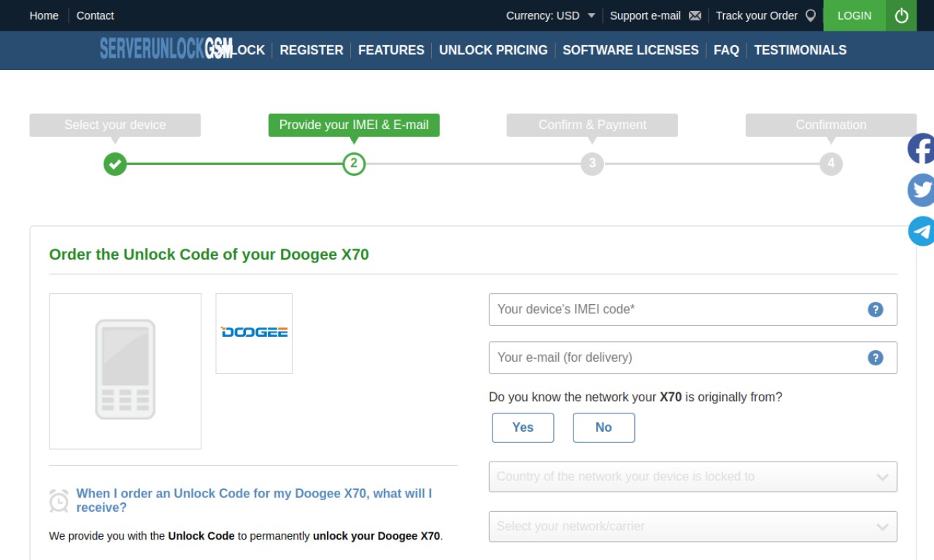Focus the device IMEI code input field
Viewport: 934px width, 560px height.
pyautogui.click(x=692, y=309)
